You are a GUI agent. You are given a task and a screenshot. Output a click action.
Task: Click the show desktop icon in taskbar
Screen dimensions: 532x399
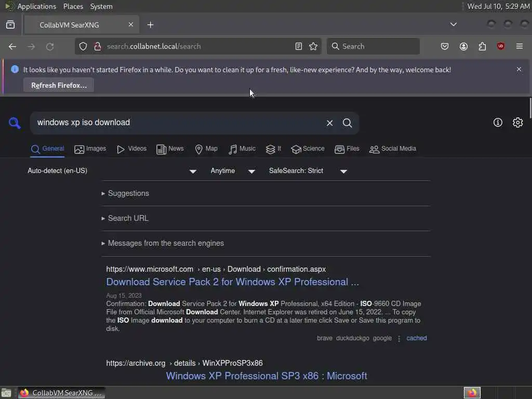6,393
